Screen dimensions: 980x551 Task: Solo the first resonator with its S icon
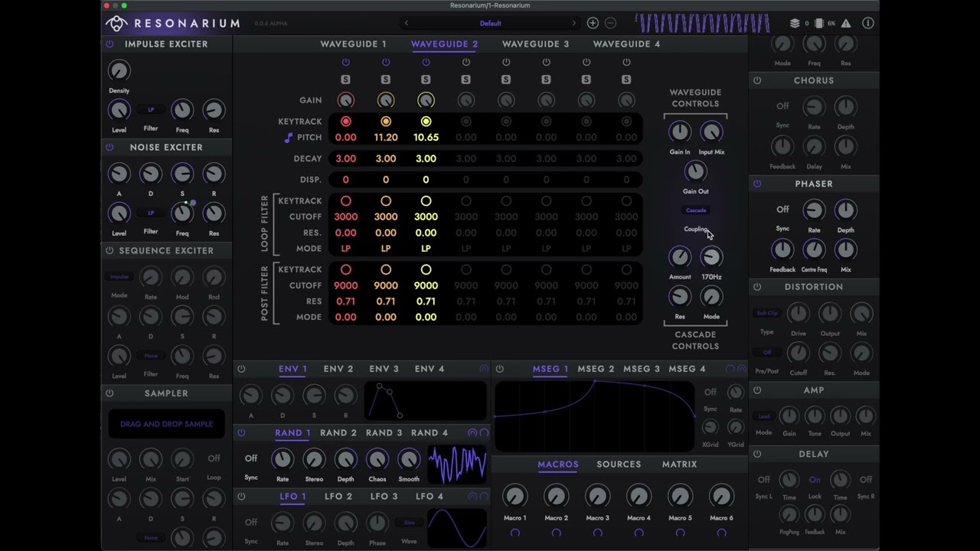pyautogui.click(x=345, y=80)
